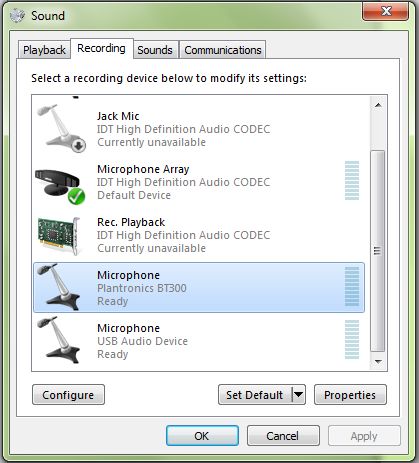Screen dimensions: 419x463
Task: Open the Set Default dropdown arrow
Action: click(299, 395)
